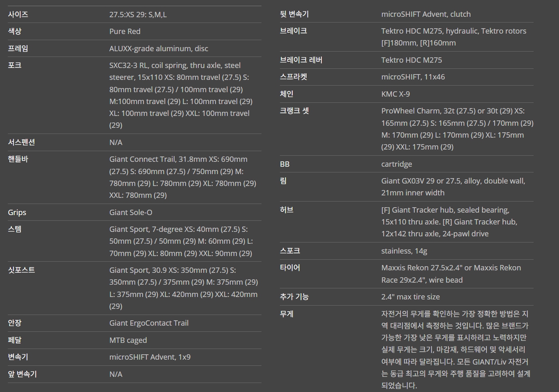
Task: Click the cartridge BB value
Action: (x=396, y=164)
